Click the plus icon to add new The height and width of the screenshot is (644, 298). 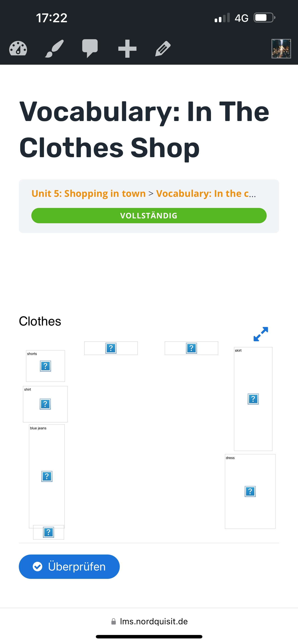click(127, 48)
